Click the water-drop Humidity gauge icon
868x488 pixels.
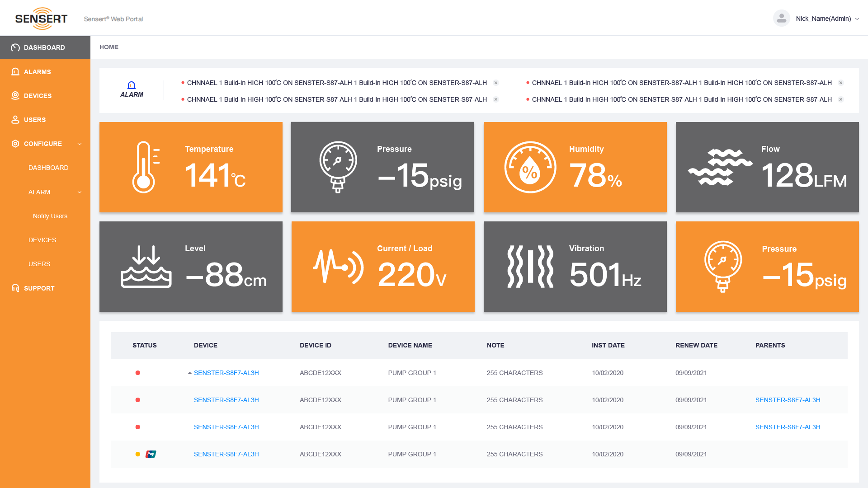click(x=530, y=167)
